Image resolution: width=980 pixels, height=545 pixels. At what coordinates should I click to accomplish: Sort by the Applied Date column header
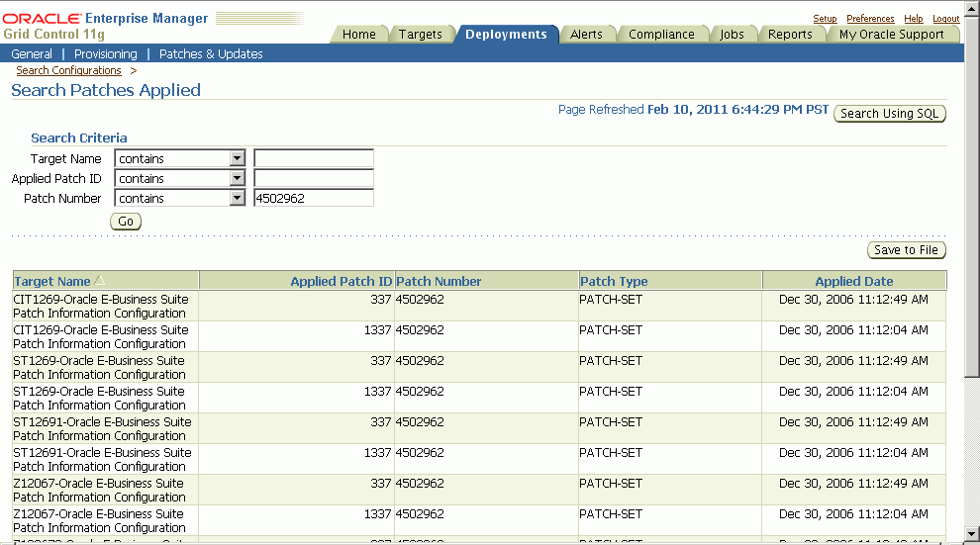click(x=853, y=282)
